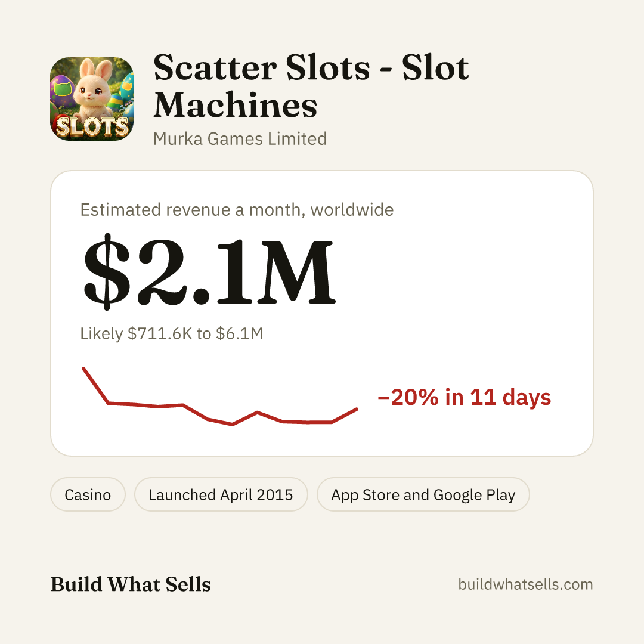Click the Likely $711.6K to $6.1M range
This screenshot has height=644, width=644.
(x=172, y=333)
